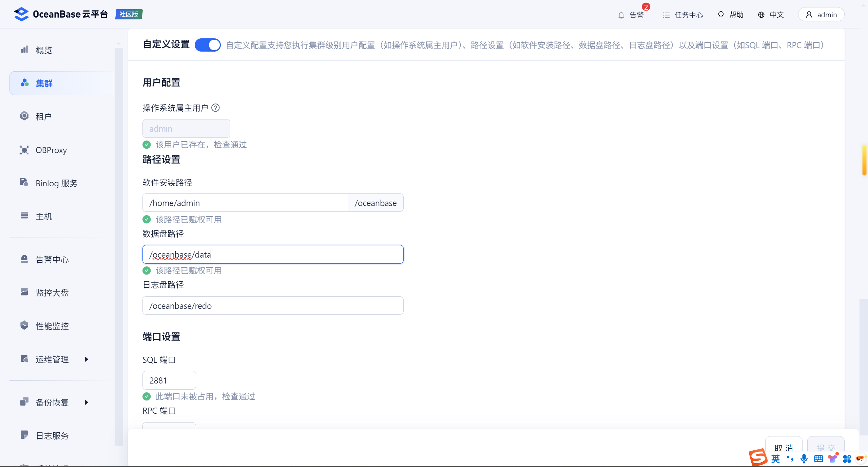Click inside the 日志盘路径 input field

tap(273, 305)
